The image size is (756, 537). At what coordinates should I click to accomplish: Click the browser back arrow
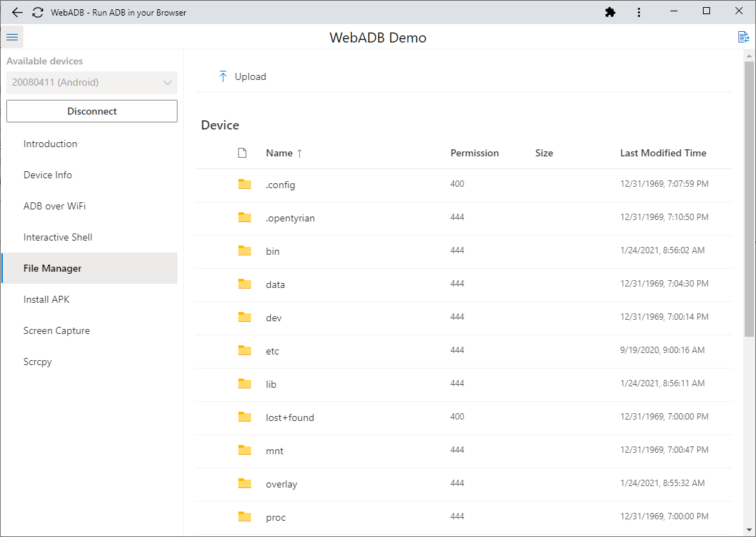tap(18, 12)
